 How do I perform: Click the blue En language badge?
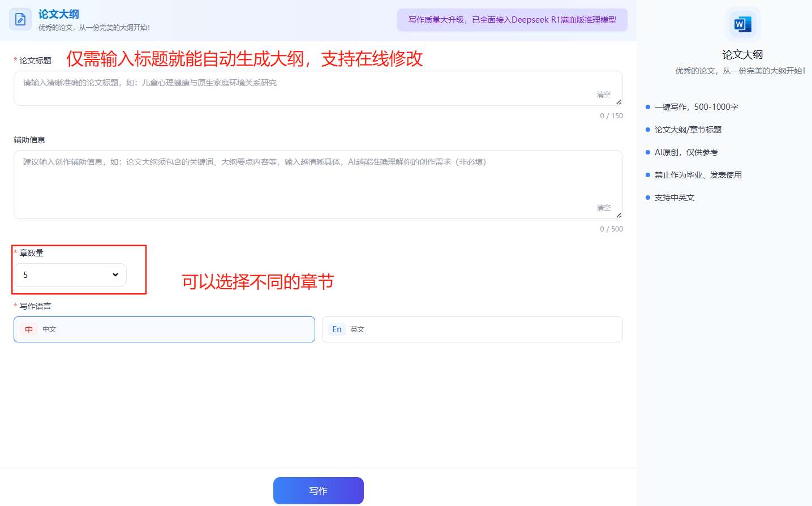tap(337, 329)
